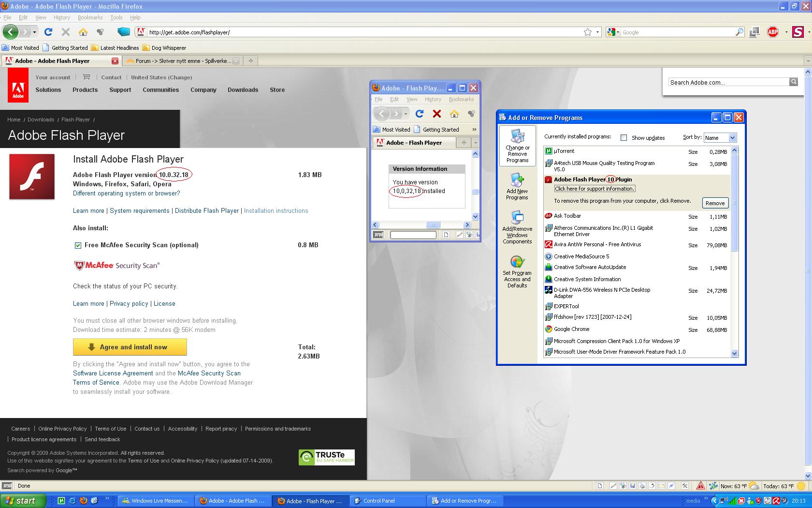
Task: Open the McAfee Privacy policy link
Action: point(129,304)
